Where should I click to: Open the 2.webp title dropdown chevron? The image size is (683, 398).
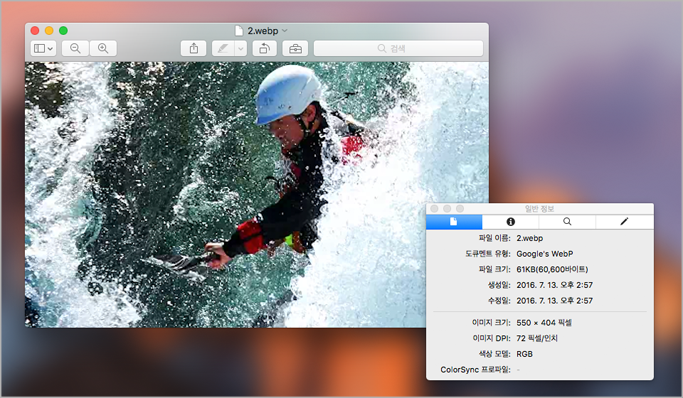[x=285, y=30]
